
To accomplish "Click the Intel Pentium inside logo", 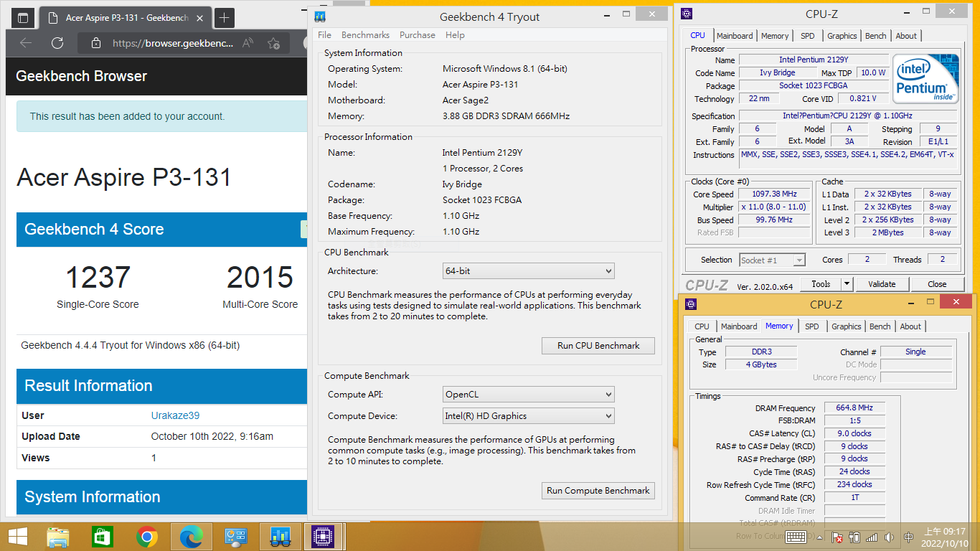I will tap(925, 79).
